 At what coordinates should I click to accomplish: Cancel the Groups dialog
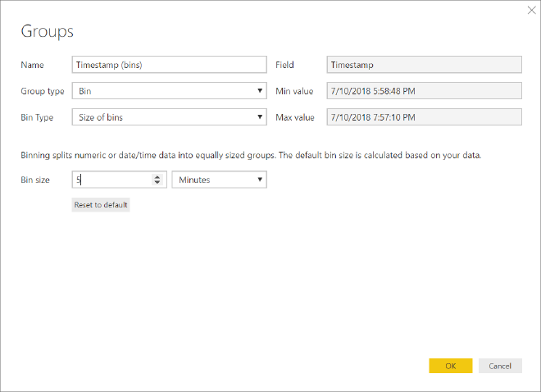[500, 366]
